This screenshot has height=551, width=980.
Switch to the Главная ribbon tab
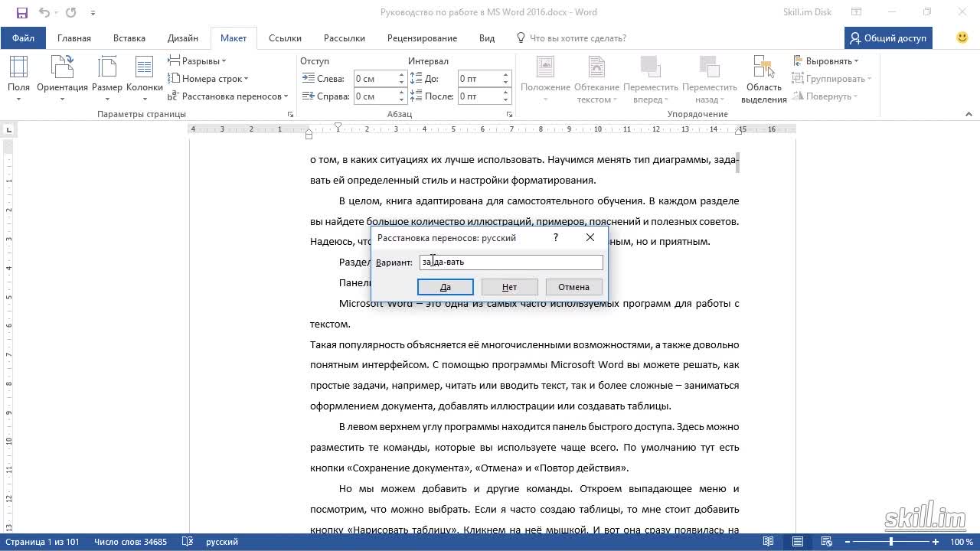(74, 37)
